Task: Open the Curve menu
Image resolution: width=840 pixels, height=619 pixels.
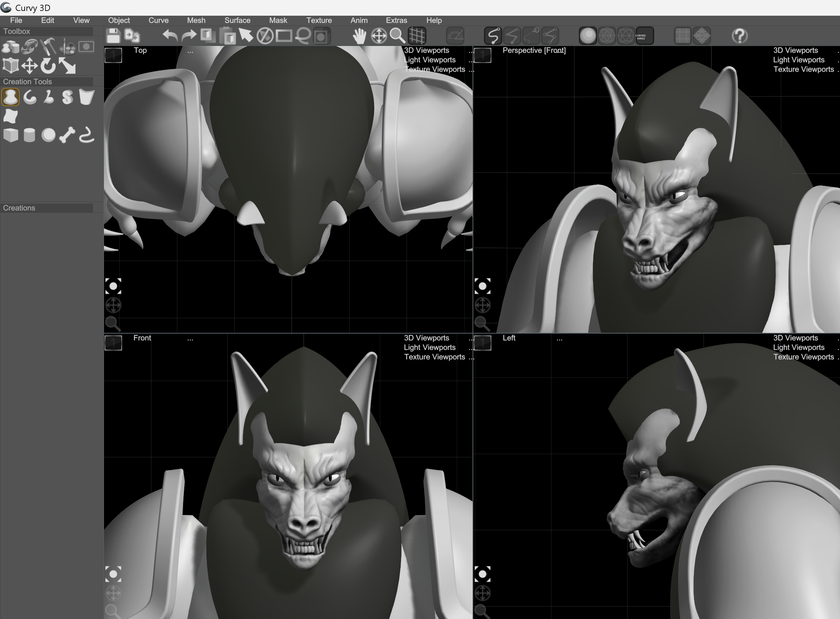Action: 158,20
